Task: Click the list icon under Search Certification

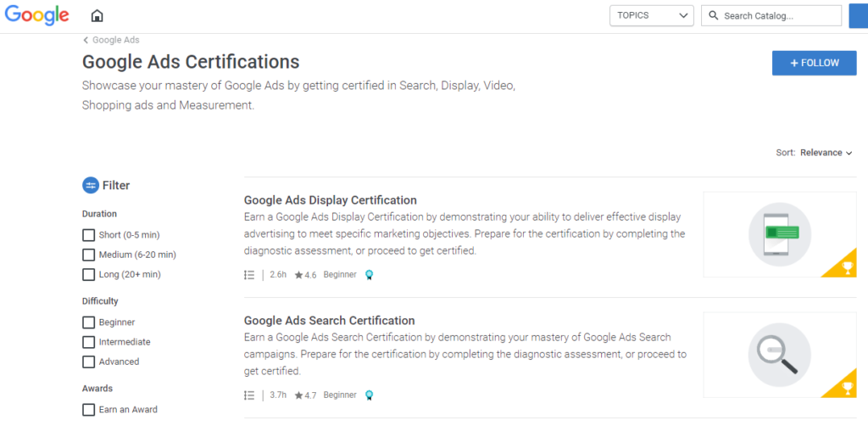Action: coord(249,395)
